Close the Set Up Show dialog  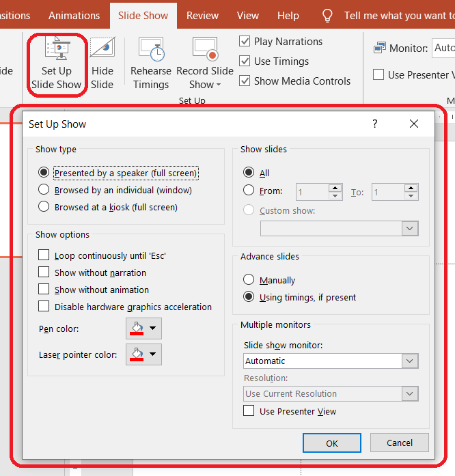click(x=414, y=124)
